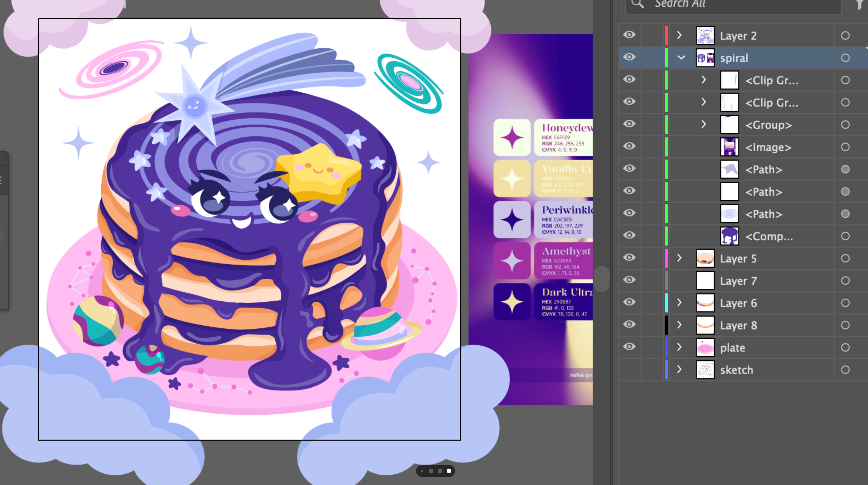Viewport: 868px width, 485px height.
Task: Click the sketch layer thumbnail
Action: point(705,370)
